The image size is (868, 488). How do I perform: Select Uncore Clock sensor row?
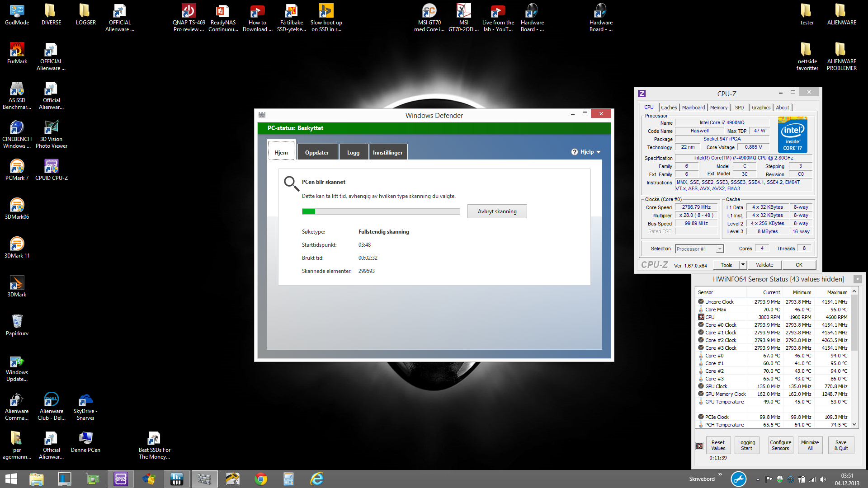[x=773, y=301]
